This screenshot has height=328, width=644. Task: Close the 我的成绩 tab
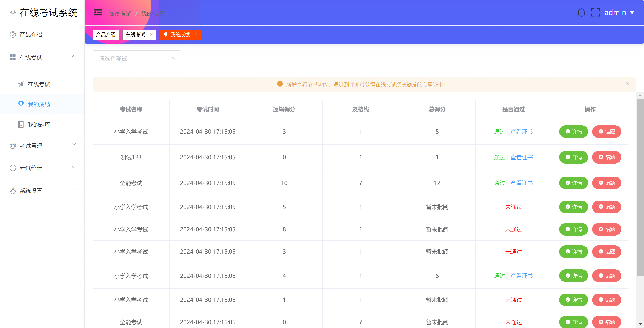pyautogui.click(x=196, y=34)
